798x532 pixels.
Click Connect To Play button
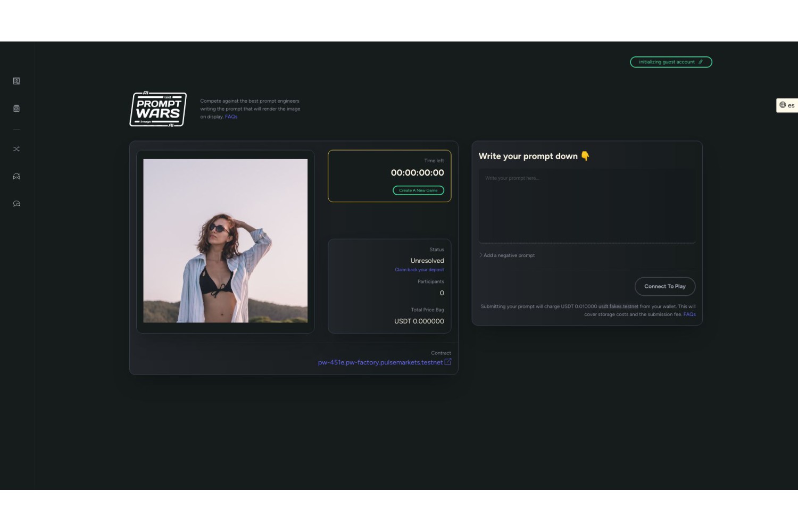665,286
